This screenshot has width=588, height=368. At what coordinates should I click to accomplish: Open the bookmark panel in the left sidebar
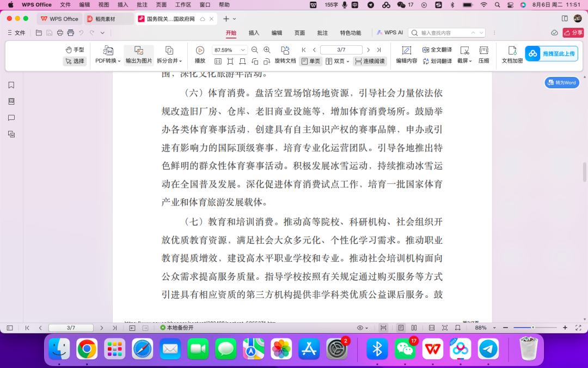point(11,85)
